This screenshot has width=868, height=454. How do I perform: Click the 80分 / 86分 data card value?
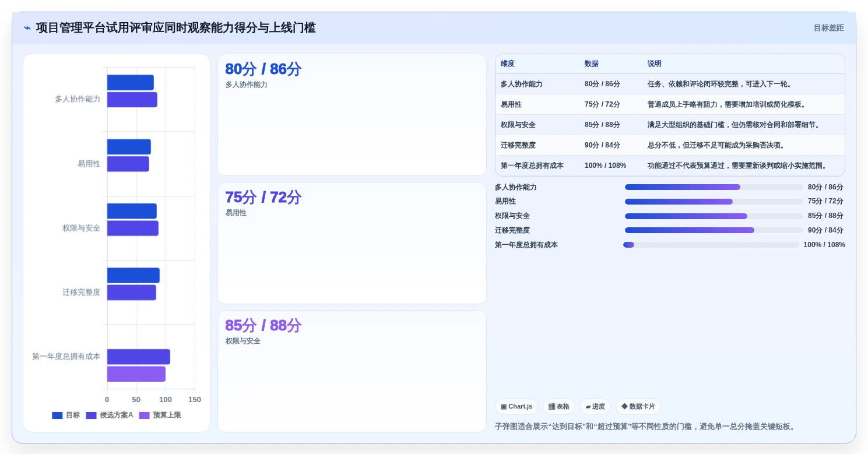point(263,69)
